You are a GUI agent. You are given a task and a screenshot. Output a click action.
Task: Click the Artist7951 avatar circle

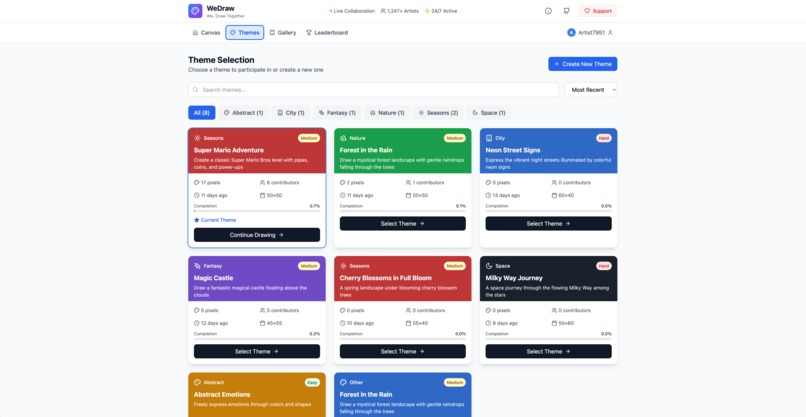point(571,32)
